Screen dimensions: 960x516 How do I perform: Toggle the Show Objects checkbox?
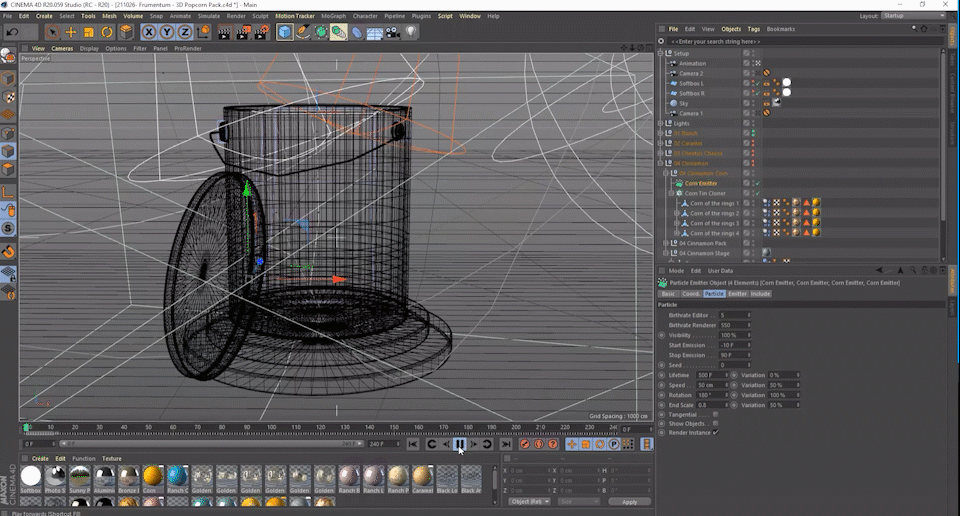tap(716, 423)
